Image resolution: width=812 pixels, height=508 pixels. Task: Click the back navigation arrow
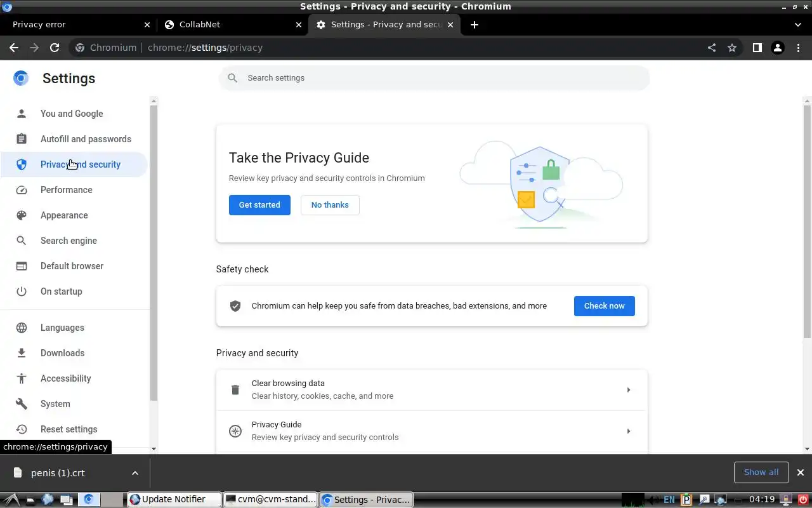click(x=14, y=48)
